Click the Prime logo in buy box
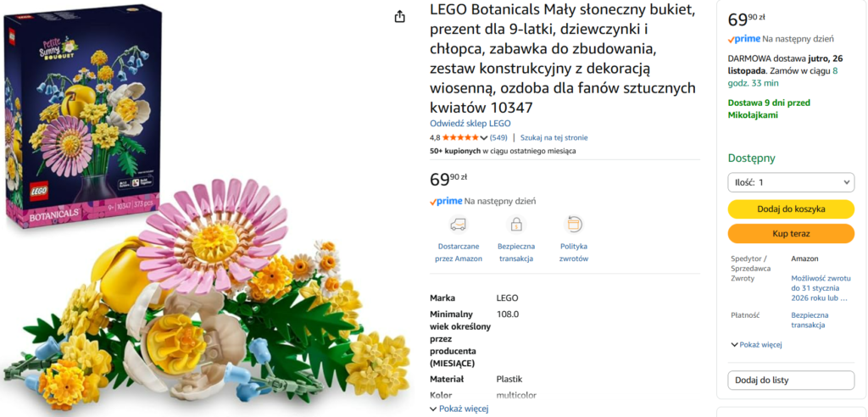The image size is (868, 417). tap(743, 38)
